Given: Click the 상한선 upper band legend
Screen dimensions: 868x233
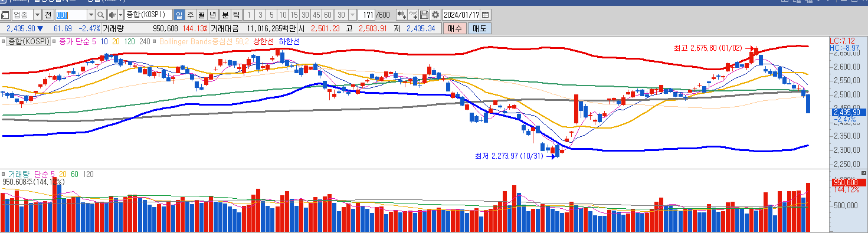Looking at the screenshot, I should tap(264, 41).
